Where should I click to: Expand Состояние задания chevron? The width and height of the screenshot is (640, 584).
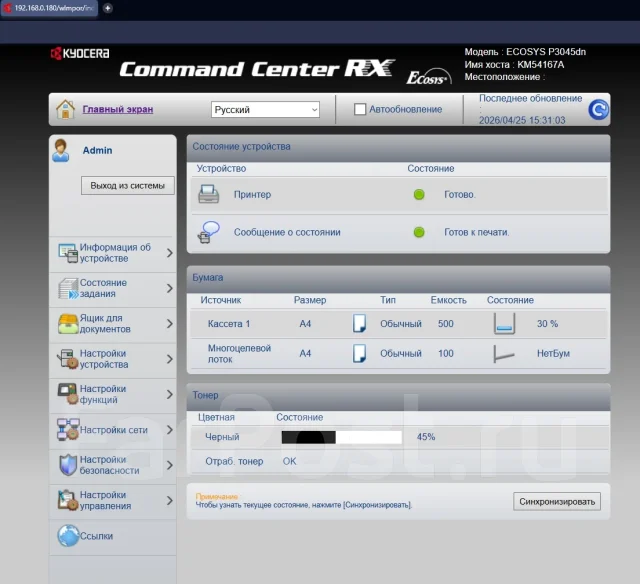[170, 289]
